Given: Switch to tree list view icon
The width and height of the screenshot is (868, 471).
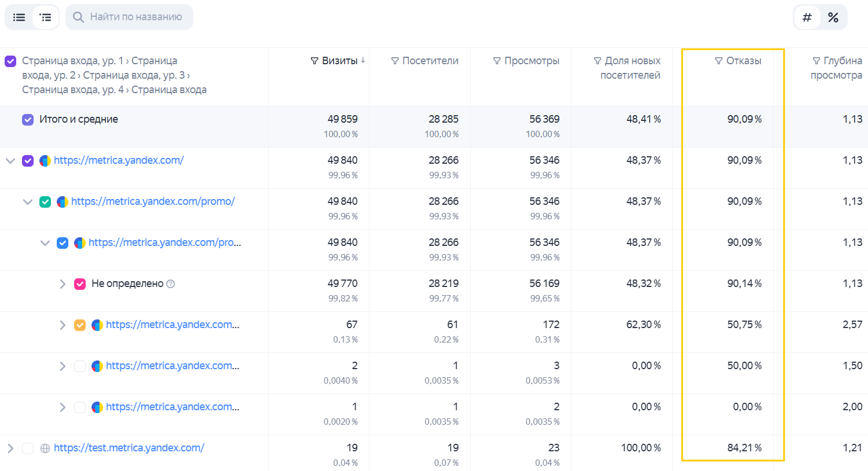Looking at the screenshot, I should [x=45, y=17].
